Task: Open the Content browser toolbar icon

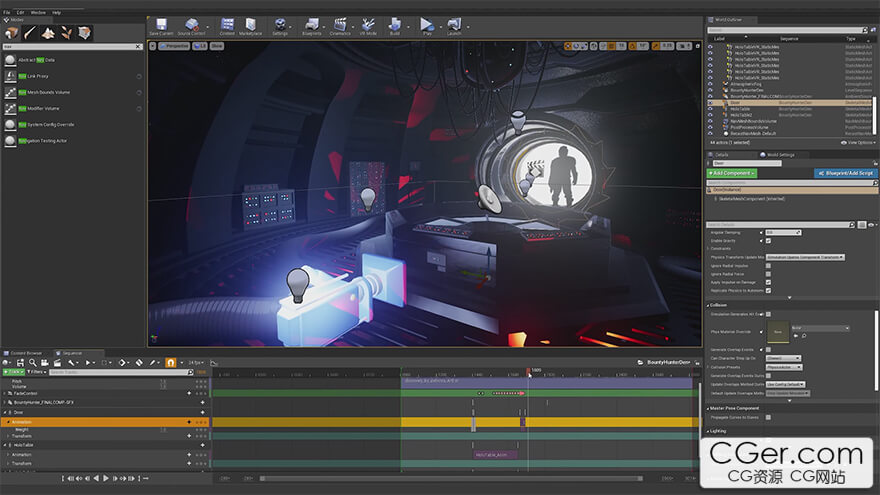Action: click(227, 26)
